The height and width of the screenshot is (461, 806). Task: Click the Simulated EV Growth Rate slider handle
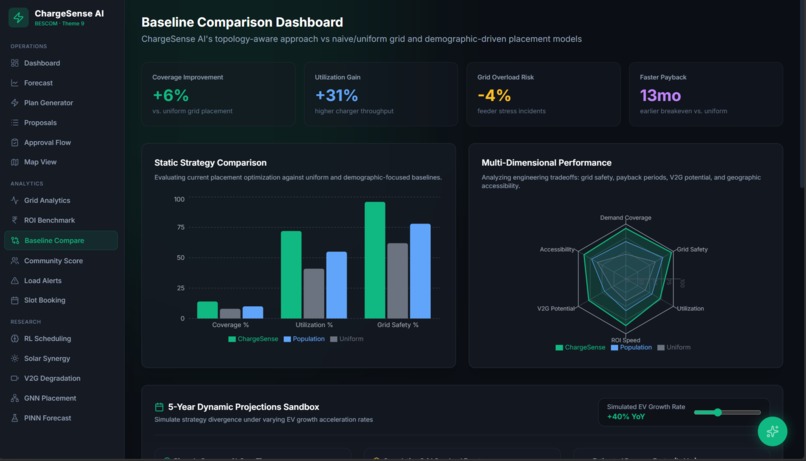point(718,412)
